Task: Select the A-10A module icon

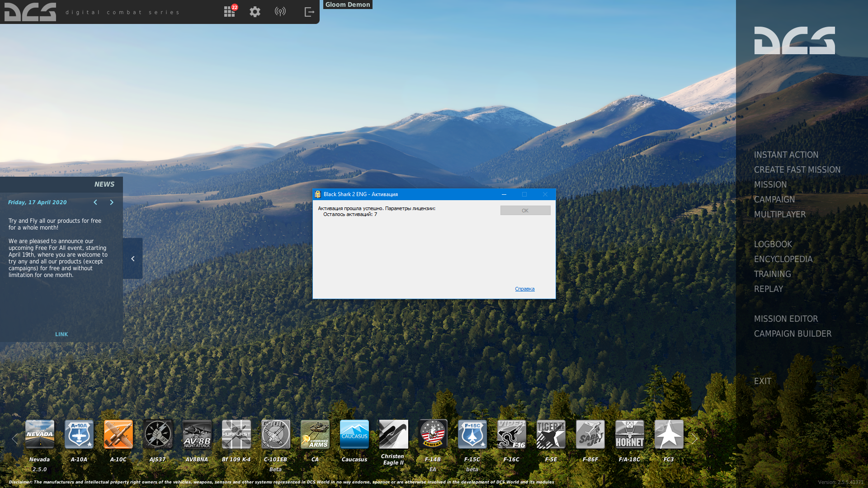Action: [x=79, y=434]
